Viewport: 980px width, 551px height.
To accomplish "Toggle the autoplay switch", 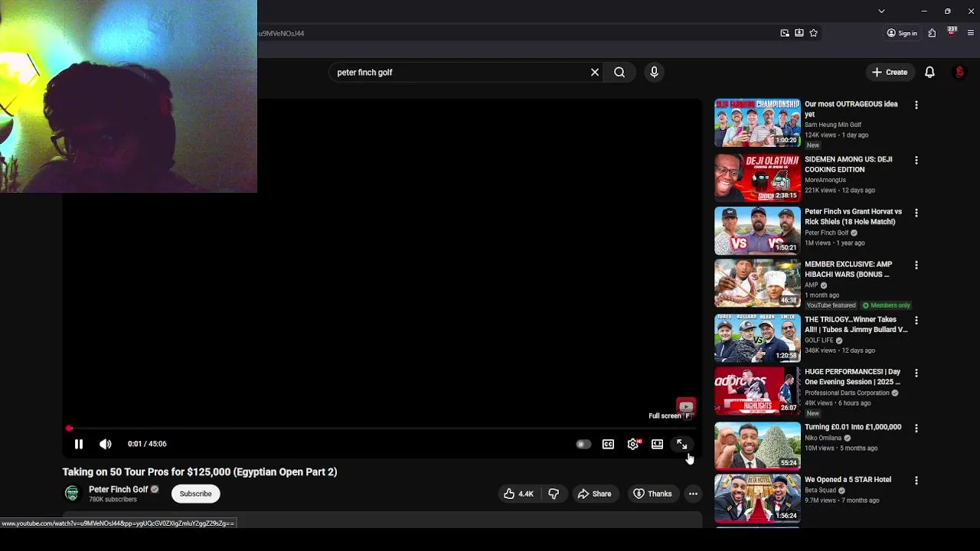I will pos(583,444).
